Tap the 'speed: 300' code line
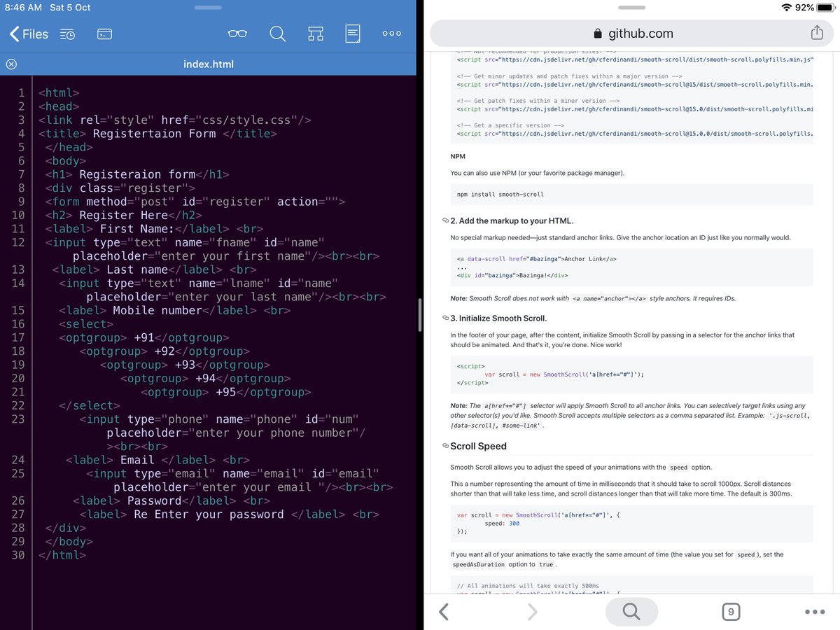Screen dimensions: 840x630 502,524
